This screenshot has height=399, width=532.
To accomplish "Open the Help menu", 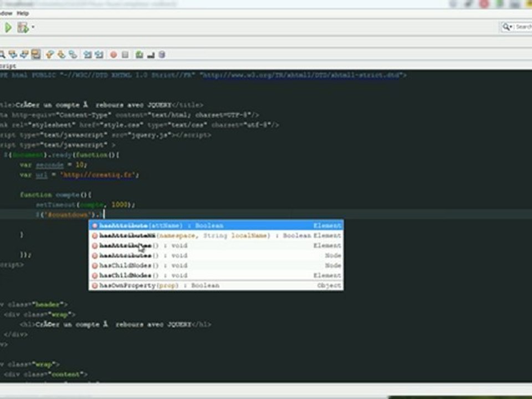I will [x=23, y=13].
